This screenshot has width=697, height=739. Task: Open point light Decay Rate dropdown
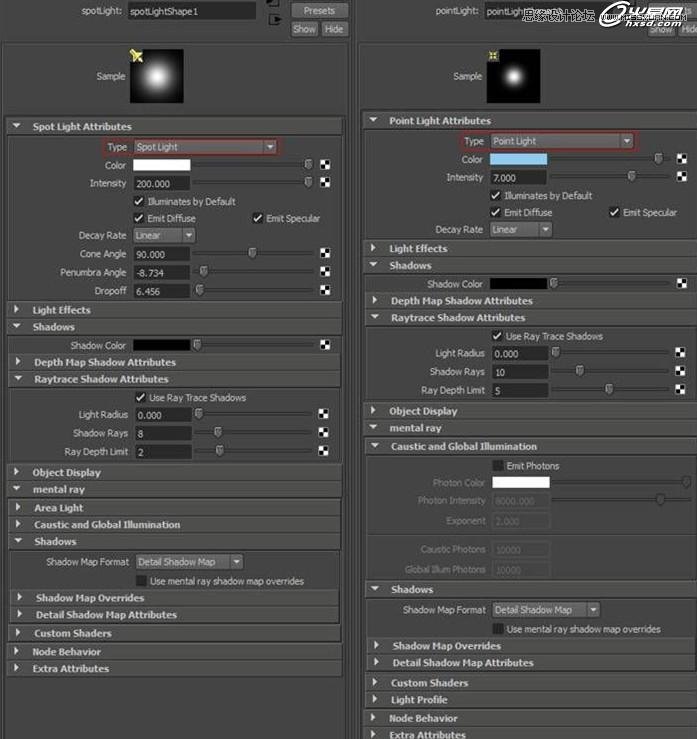(520, 229)
